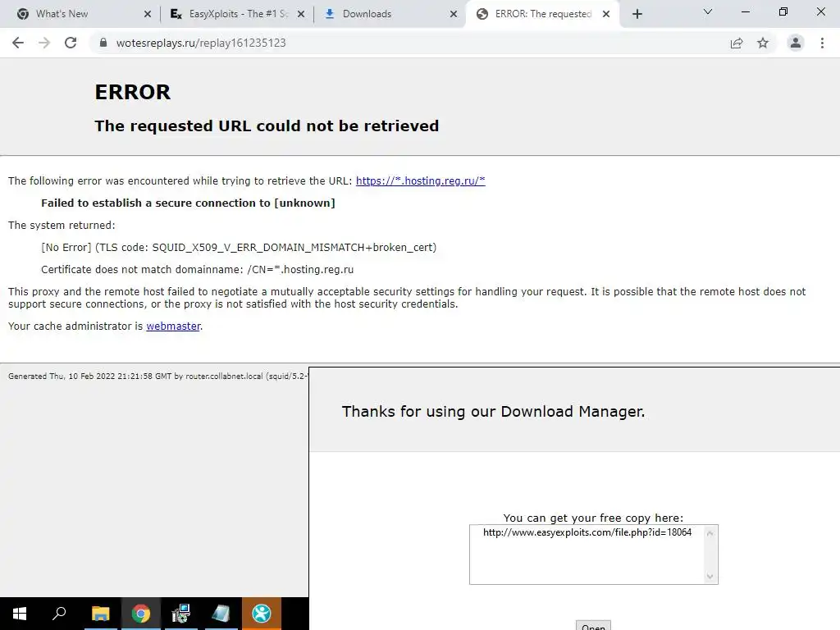Click the "ERROR" heading text
The height and width of the screenshot is (630, 840).
pos(132,92)
